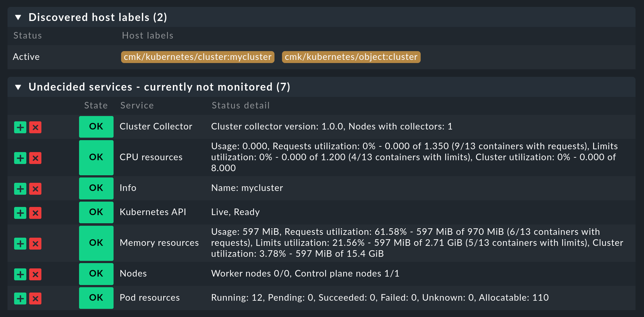Accept Pod resources with its plus icon
644x317 pixels.
pyautogui.click(x=20, y=298)
